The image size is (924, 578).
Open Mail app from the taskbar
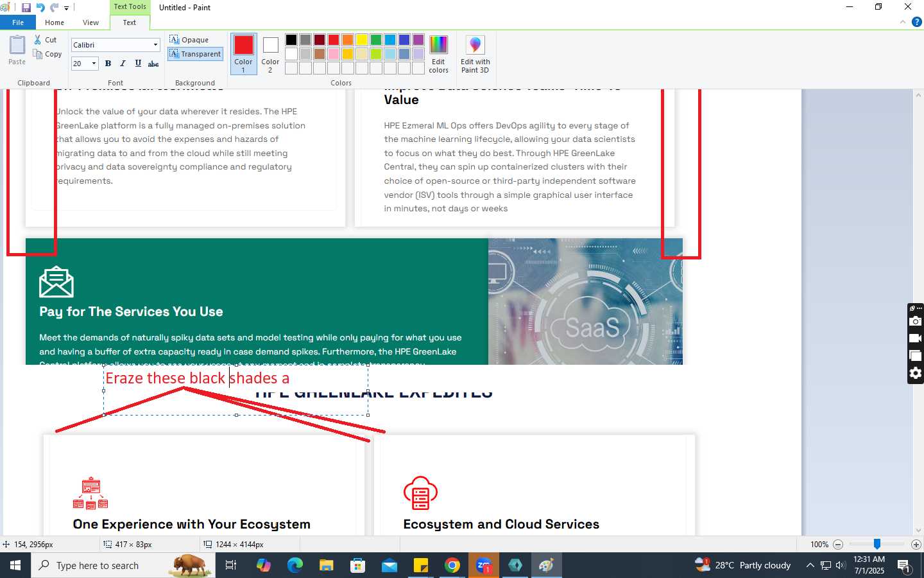(389, 565)
